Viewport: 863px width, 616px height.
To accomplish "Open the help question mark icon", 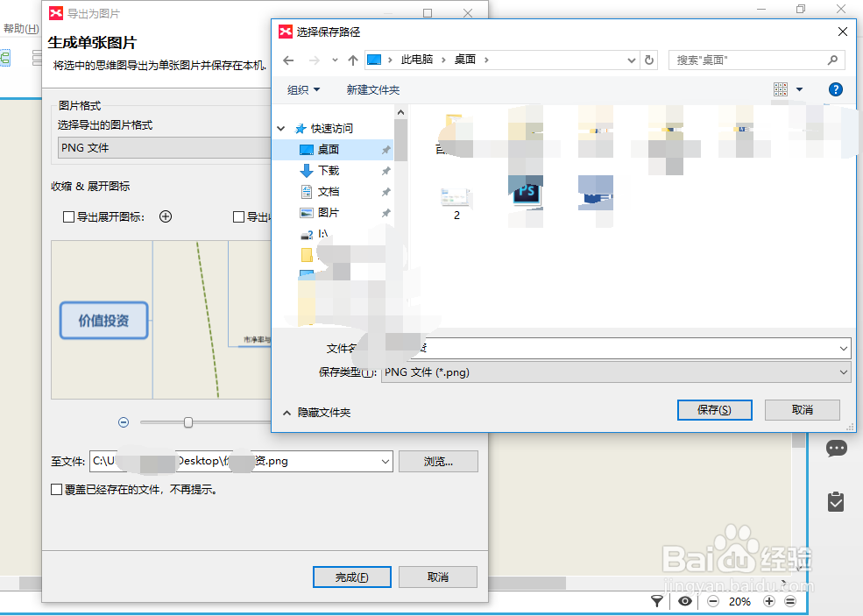I will tap(836, 89).
